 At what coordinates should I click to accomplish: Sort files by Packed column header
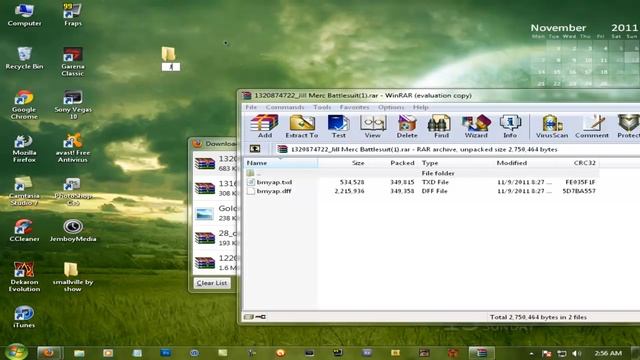point(392,163)
